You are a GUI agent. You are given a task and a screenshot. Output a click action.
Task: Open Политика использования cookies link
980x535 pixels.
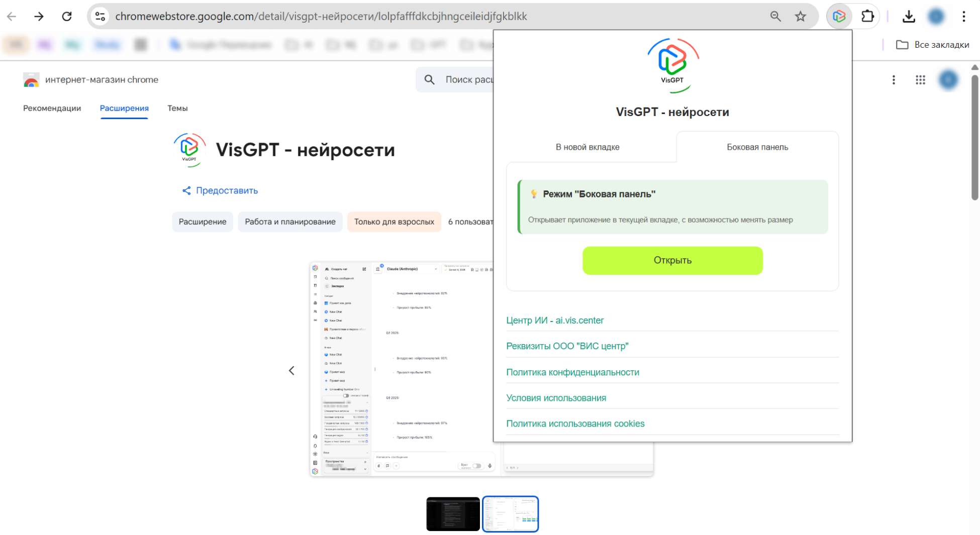(x=575, y=423)
